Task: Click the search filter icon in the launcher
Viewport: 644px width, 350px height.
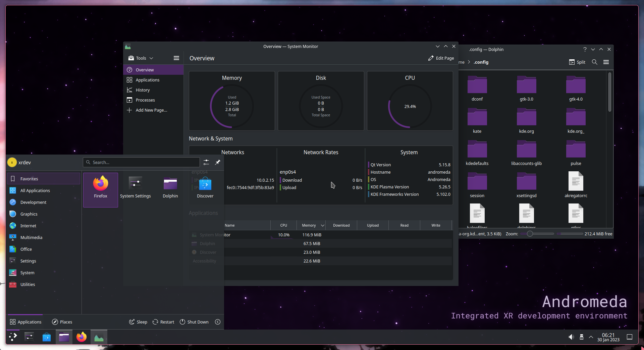Action: [x=207, y=162]
